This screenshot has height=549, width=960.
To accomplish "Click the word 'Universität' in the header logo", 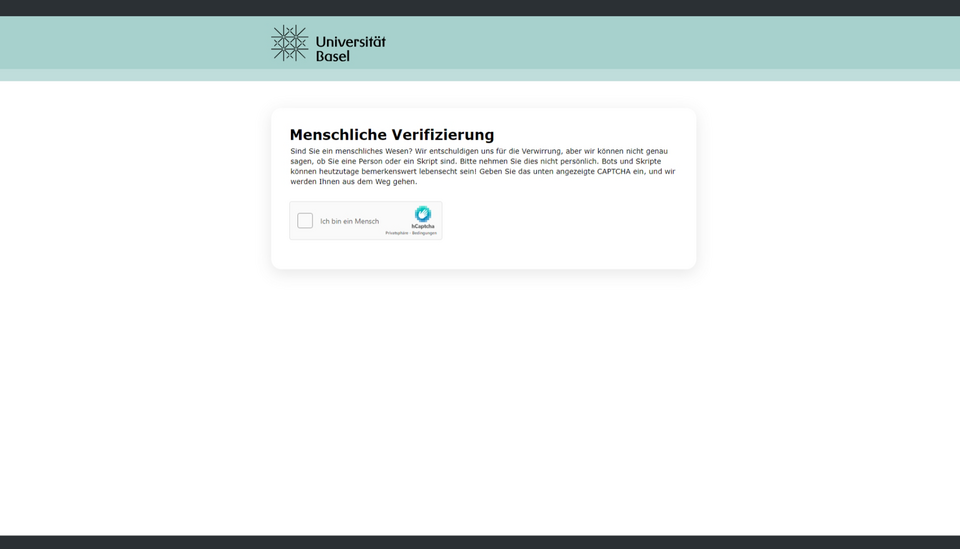I will coord(350,42).
